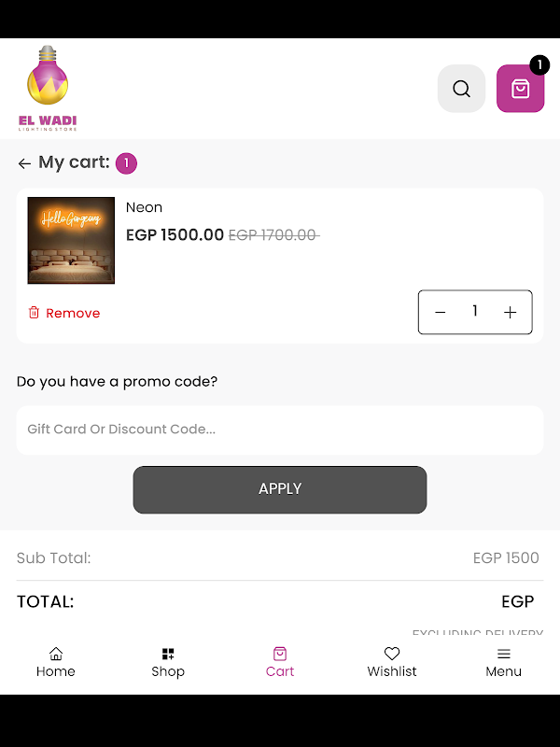Open the search magnifier icon
This screenshot has height=747, width=560.
coord(461,89)
